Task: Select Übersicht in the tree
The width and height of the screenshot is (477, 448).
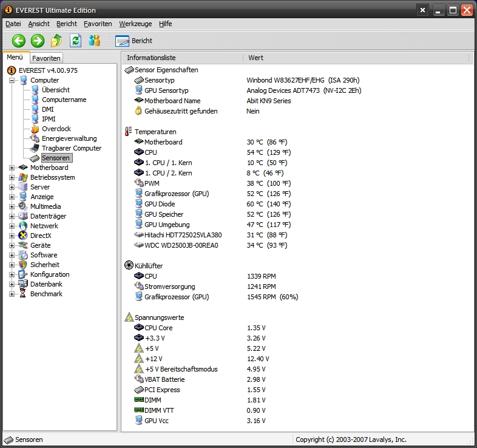Action: point(56,90)
